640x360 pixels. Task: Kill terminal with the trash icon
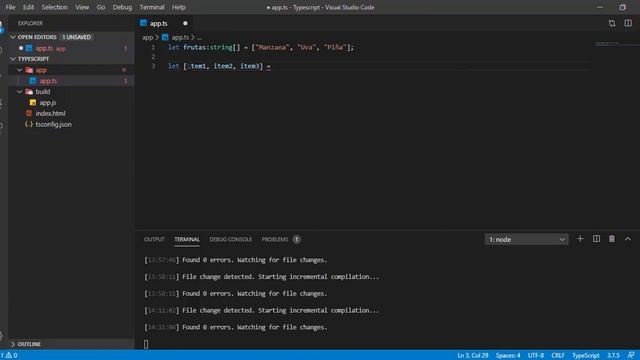coord(612,239)
